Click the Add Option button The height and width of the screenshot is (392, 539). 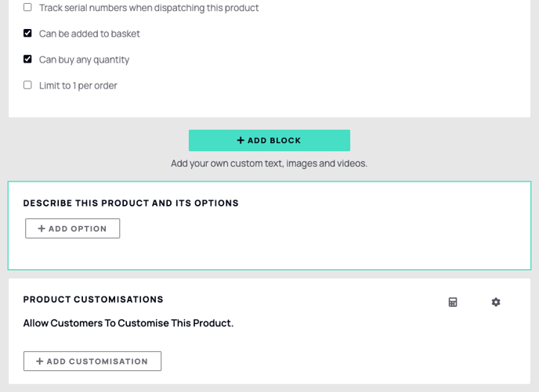pyautogui.click(x=73, y=228)
